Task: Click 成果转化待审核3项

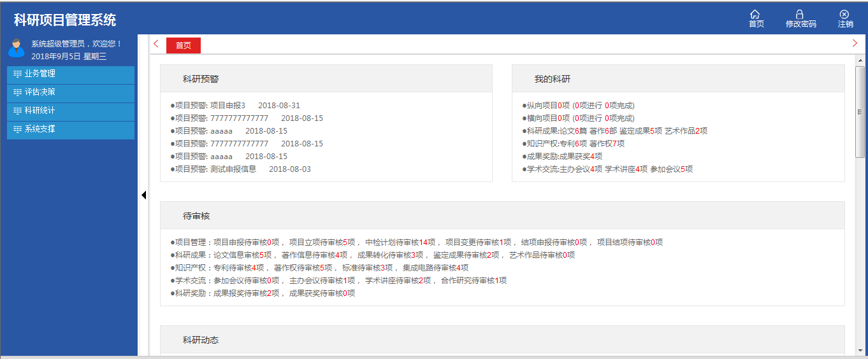Action: click(390, 255)
